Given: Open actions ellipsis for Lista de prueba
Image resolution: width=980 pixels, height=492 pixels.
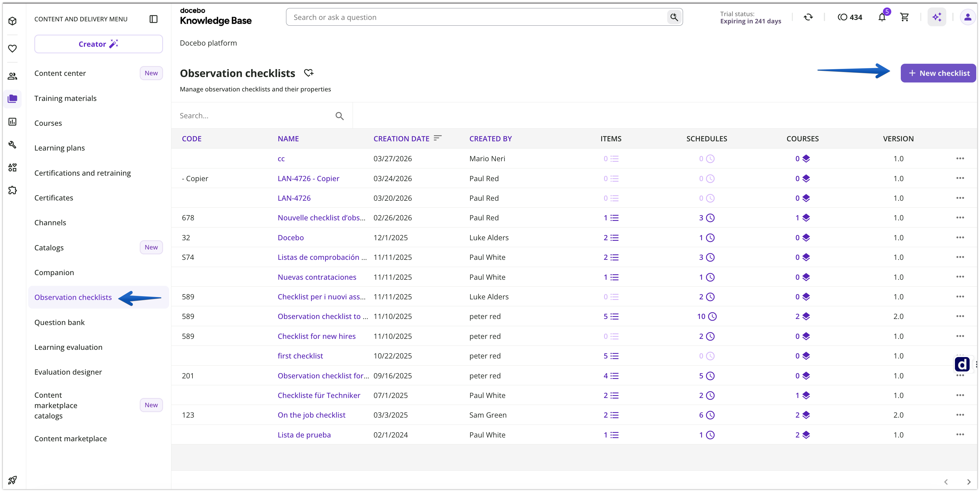Looking at the screenshot, I should pyautogui.click(x=960, y=435).
